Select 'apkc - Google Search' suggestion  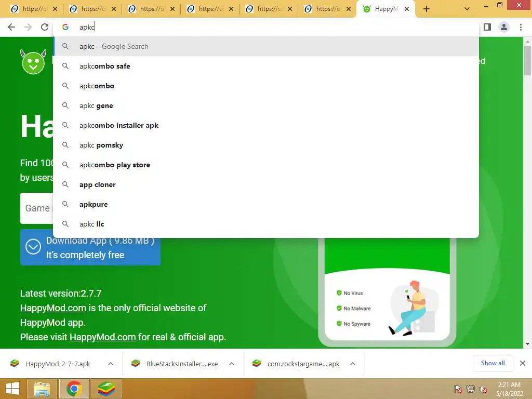[x=266, y=46]
